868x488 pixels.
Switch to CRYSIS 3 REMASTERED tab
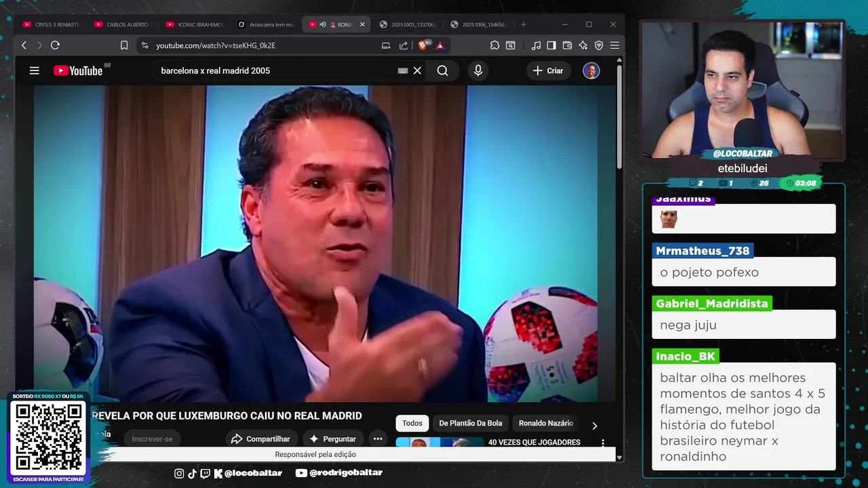(x=51, y=24)
